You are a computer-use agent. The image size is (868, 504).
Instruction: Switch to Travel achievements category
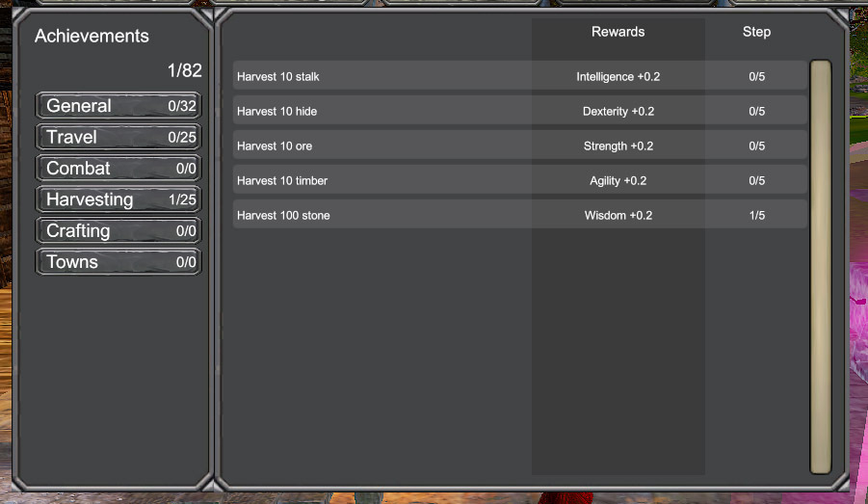pyautogui.click(x=118, y=137)
